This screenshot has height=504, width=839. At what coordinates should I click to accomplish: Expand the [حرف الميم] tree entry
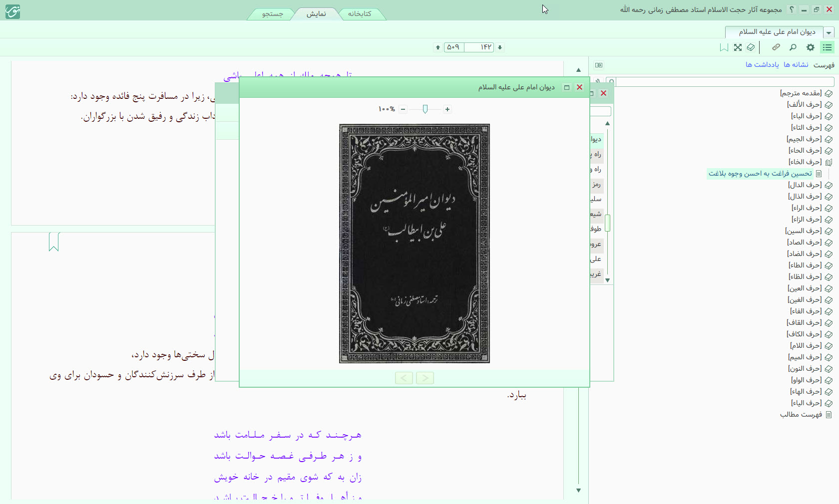829,357
